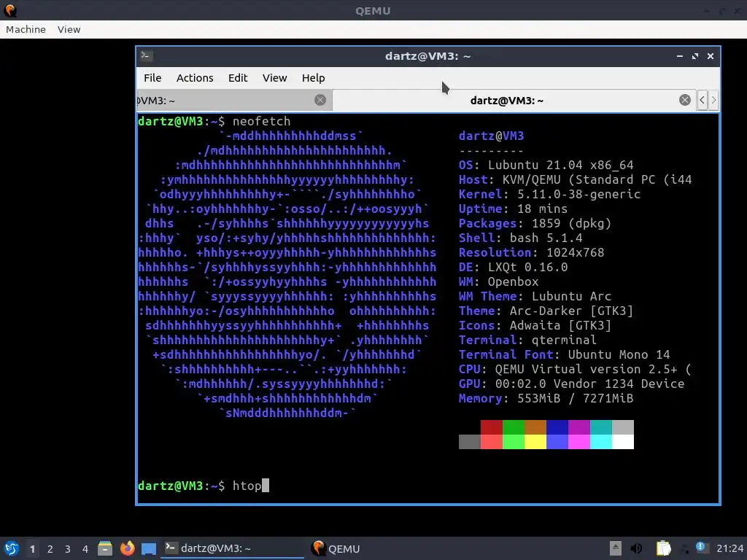Viewport: 747px width, 560px height.
Task: Launch the file manager from the panel
Action: [x=105, y=548]
